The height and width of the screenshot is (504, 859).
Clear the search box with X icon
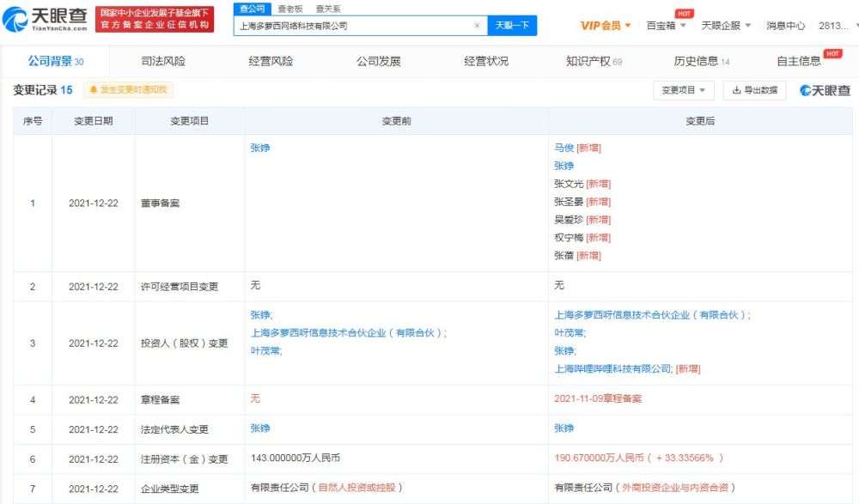[477, 25]
